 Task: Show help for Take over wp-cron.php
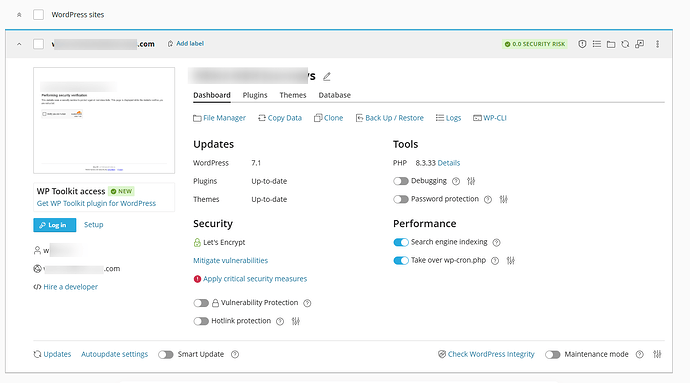coord(495,261)
